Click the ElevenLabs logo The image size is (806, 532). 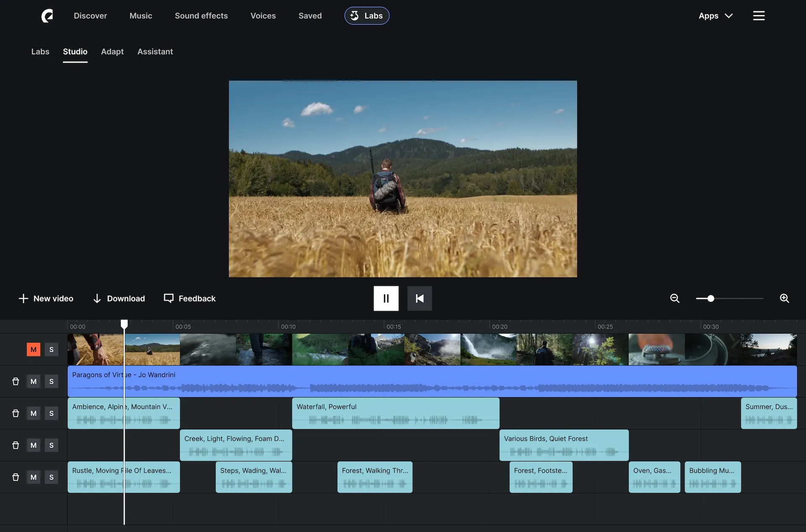[x=47, y=16]
